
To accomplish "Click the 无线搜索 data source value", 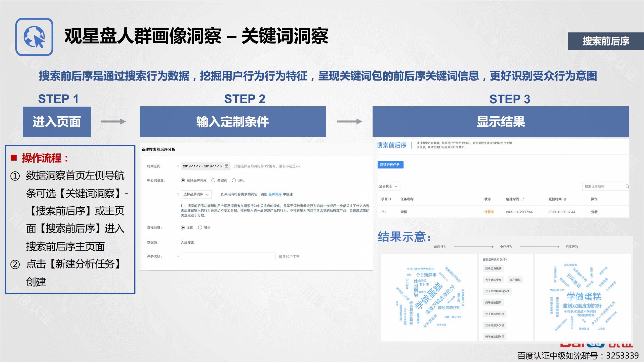I will point(187,243).
